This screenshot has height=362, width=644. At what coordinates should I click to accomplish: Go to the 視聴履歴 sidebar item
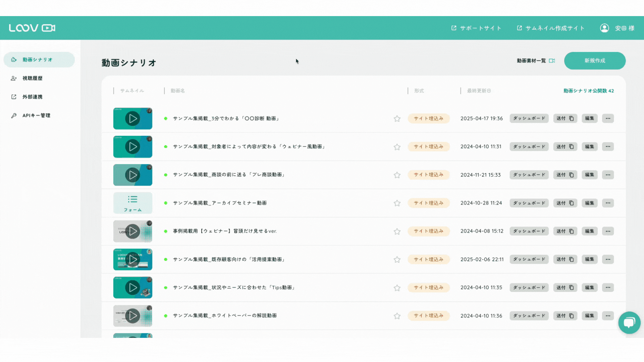pos(32,78)
